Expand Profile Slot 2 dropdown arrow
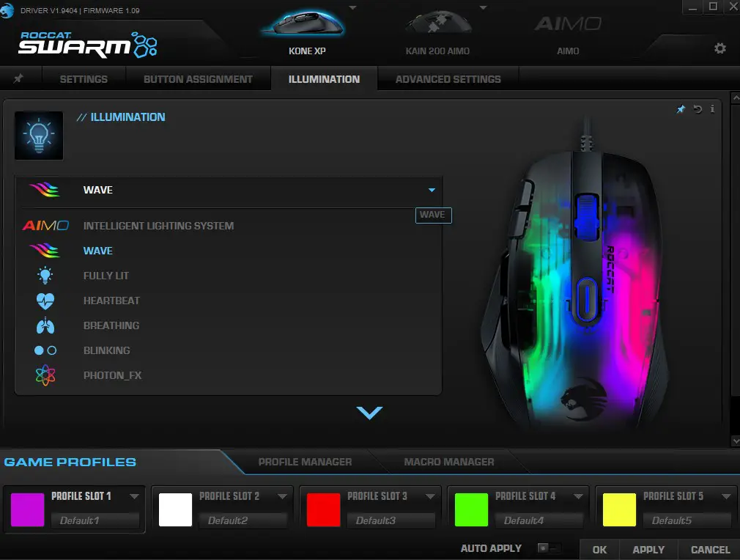The image size is (740, 560). pyautogui.click(x=282, y=496)
